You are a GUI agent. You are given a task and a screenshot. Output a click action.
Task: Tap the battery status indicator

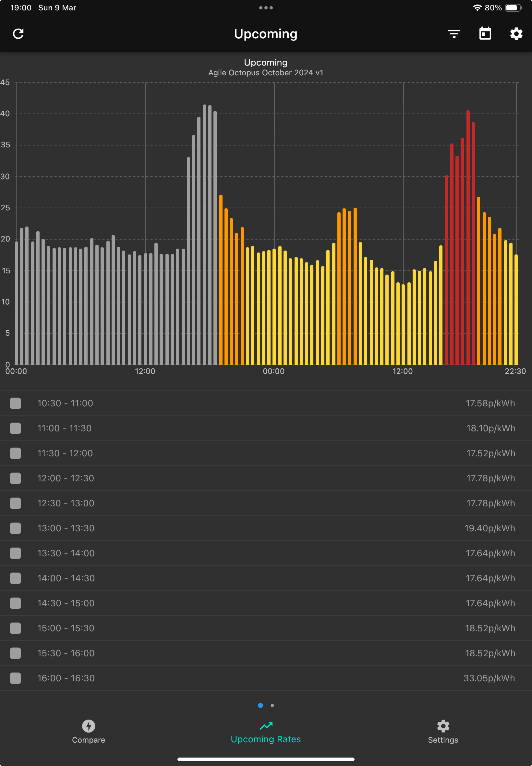[x=513, y=8]
